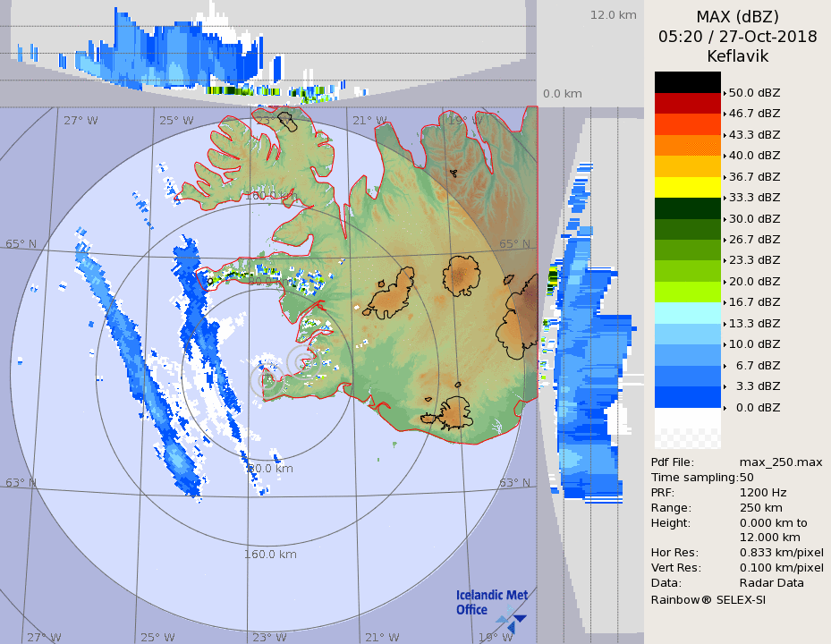Click the max_250.max file name
Screen dimensions: 831x644
pyautogui.click(x=781, y=462)
